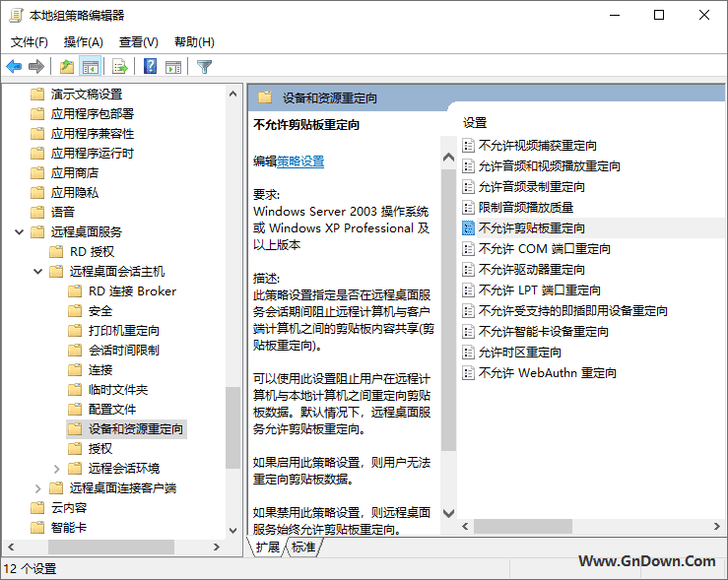Click the Back arrow toolbar icon
Image resolution: width=728 pixels, height=580 pixels.
click(x=14, y=67)
